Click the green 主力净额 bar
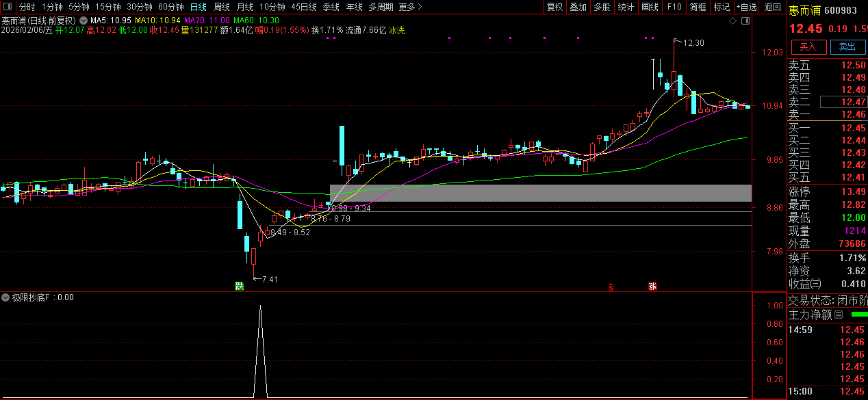 [x=858, y=315]
